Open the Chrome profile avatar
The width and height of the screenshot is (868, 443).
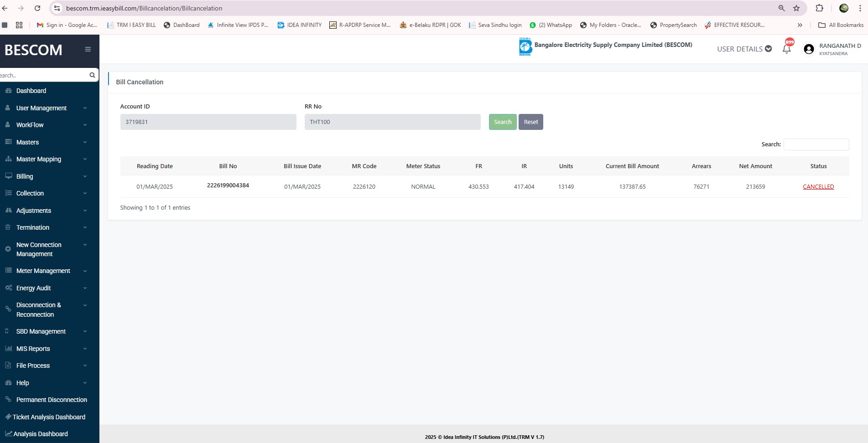pyautogui.click(x=844, y=8)
